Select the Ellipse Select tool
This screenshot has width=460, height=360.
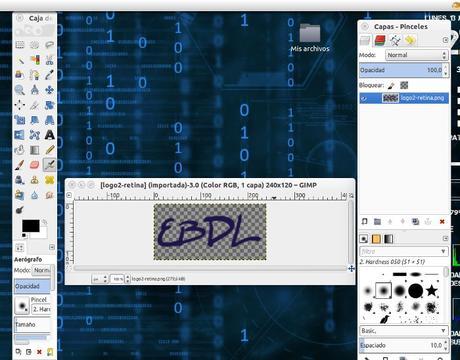tap(35, 45)
